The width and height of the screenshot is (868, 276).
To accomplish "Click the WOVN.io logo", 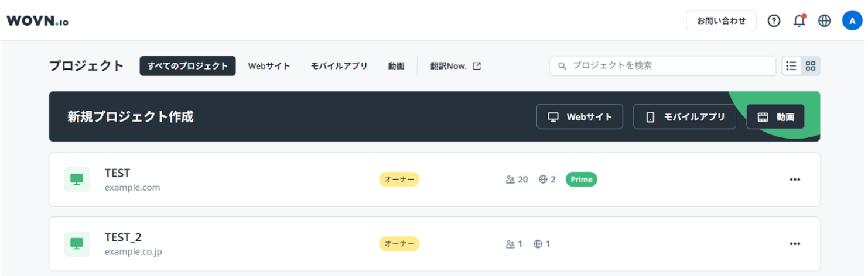I will (x=37, y=21).
